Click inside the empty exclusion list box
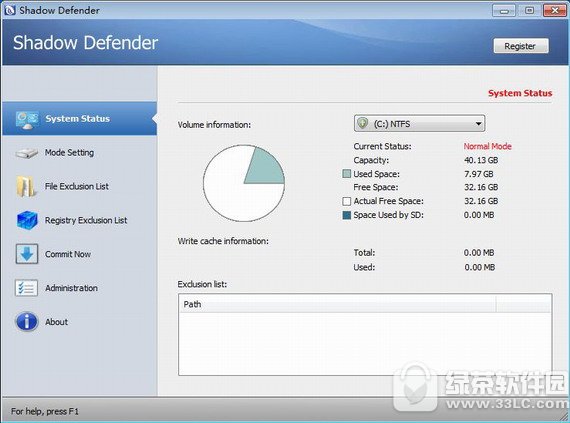Image resolution: width=570 pixels, height=423 pixels. pos(365,343)
